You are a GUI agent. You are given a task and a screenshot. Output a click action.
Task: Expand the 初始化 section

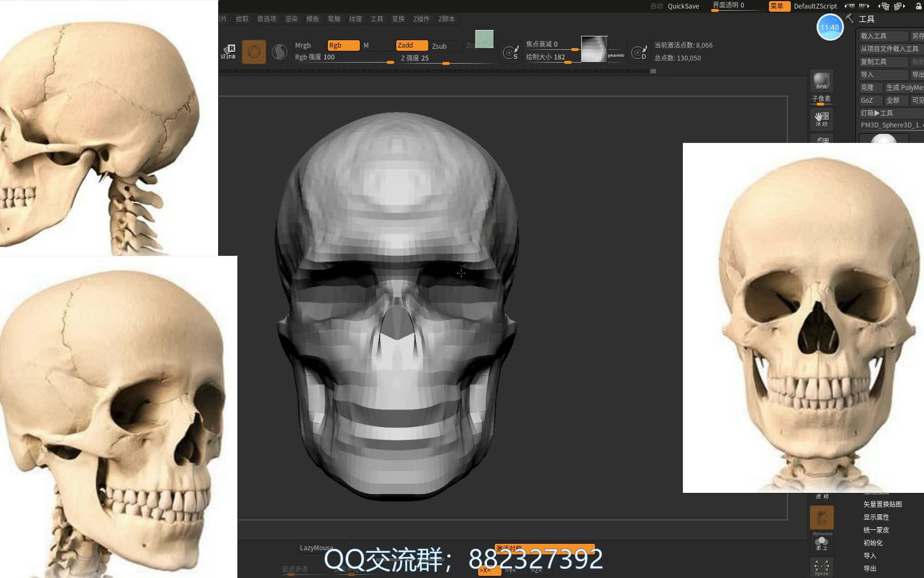click(x=873, y=543)
